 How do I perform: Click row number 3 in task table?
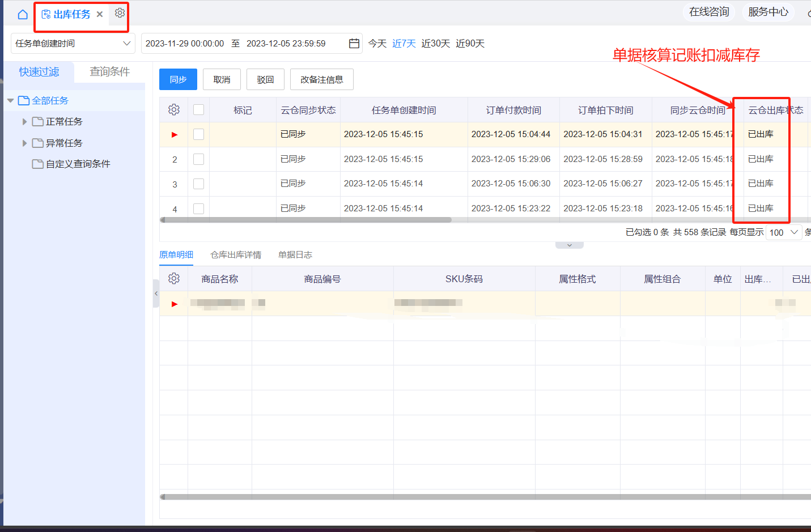pos(175,184)
